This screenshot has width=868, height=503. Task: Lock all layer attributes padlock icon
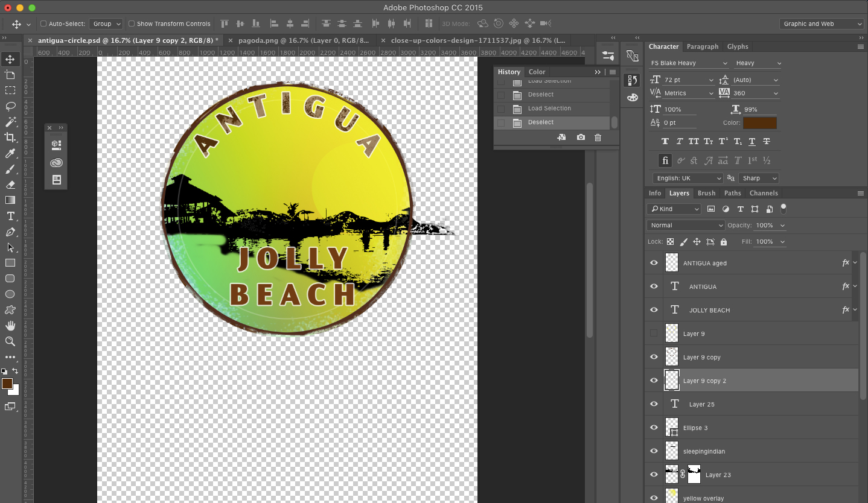724,242
